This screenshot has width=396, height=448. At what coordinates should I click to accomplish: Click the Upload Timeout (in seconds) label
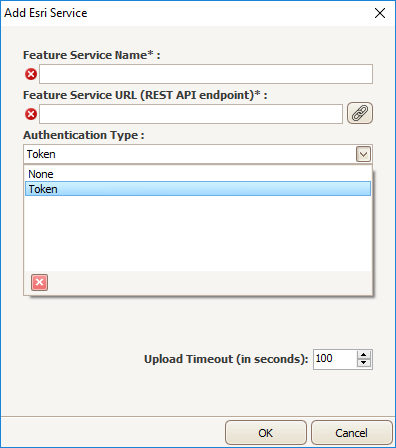point(226,359)
